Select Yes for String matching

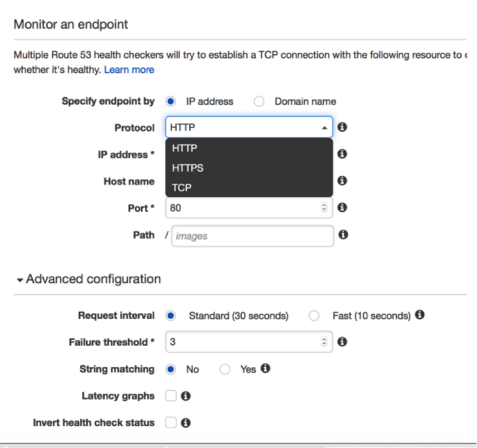pos(225,369)
